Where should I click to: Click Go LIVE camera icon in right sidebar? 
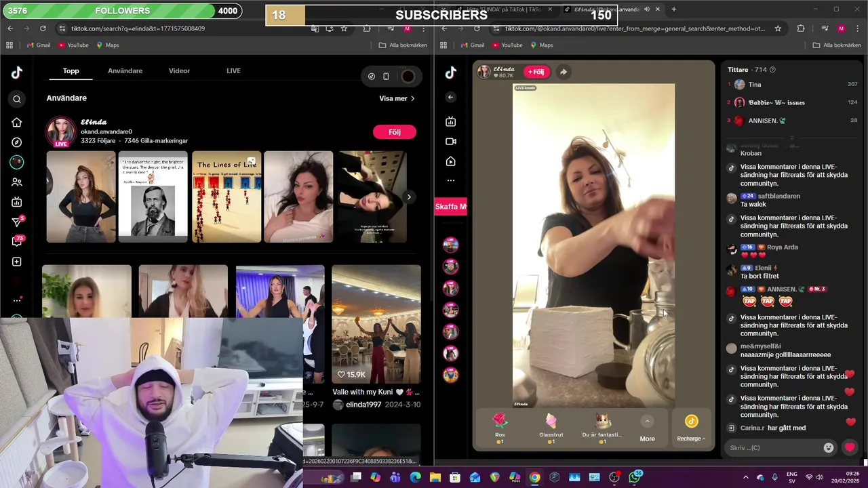pyautogui.click(x=451, y=142)
